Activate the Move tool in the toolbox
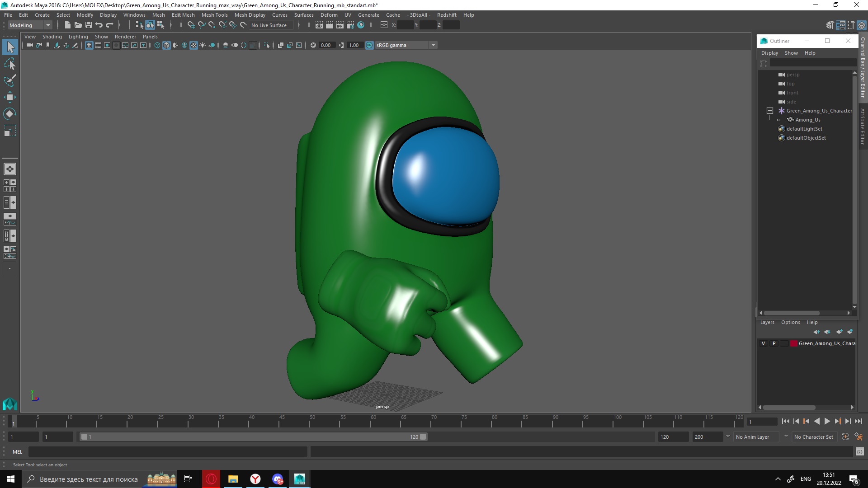The height and width of the screenshot is (488, 868). pyautogui.click(x=10, y=97)
